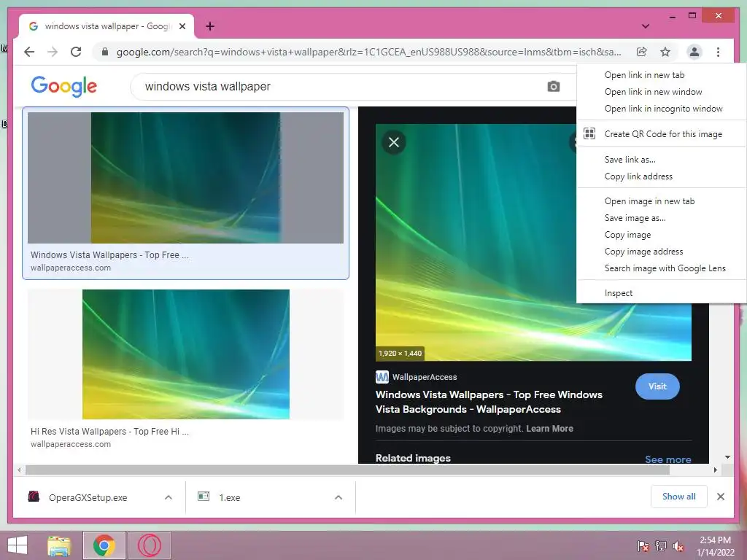
Task: Click the Google logo
Action: click(64, 86)
